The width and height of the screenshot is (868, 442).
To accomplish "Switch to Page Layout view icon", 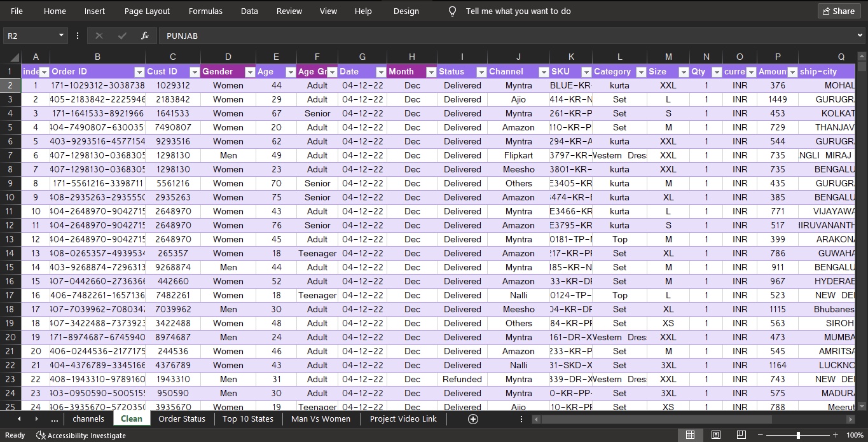I will (715, 435).
